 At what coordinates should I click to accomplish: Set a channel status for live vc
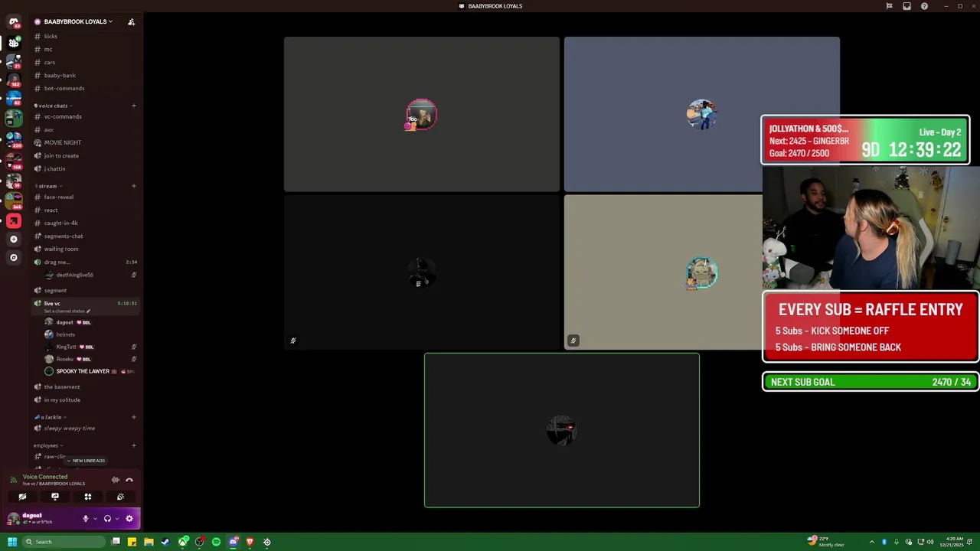click(x=67, y=311)
